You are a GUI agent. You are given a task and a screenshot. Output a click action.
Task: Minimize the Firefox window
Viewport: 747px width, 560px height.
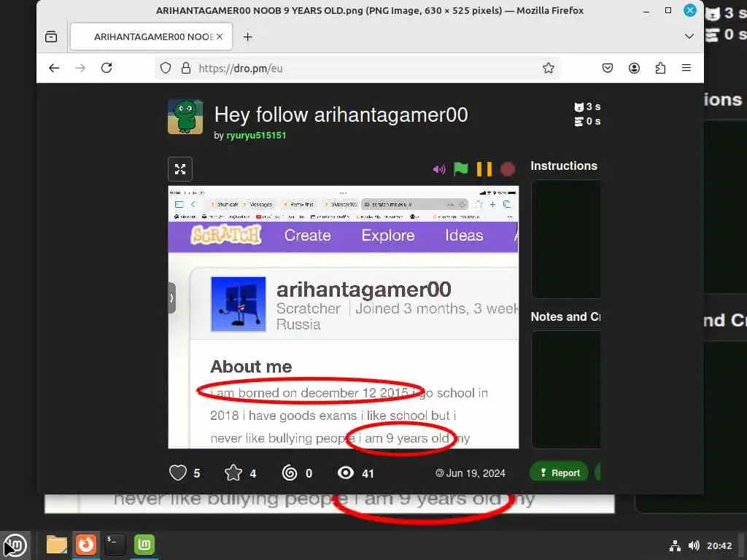coord(646,10)
